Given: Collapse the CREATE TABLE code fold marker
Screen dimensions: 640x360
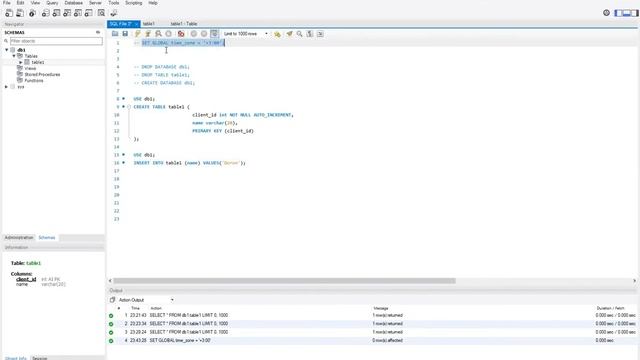Looking at the screenshot, I should 129,107.
